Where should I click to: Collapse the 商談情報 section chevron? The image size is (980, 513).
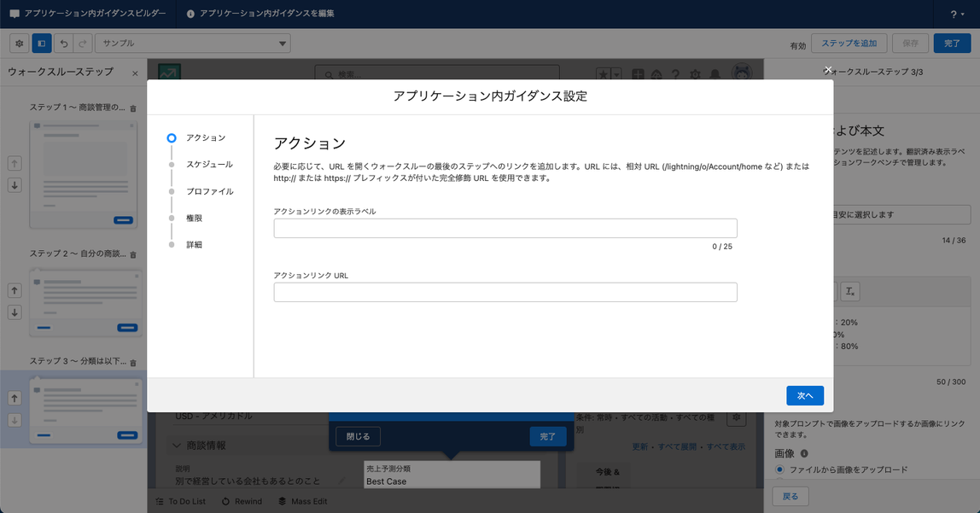pos(176,446)
